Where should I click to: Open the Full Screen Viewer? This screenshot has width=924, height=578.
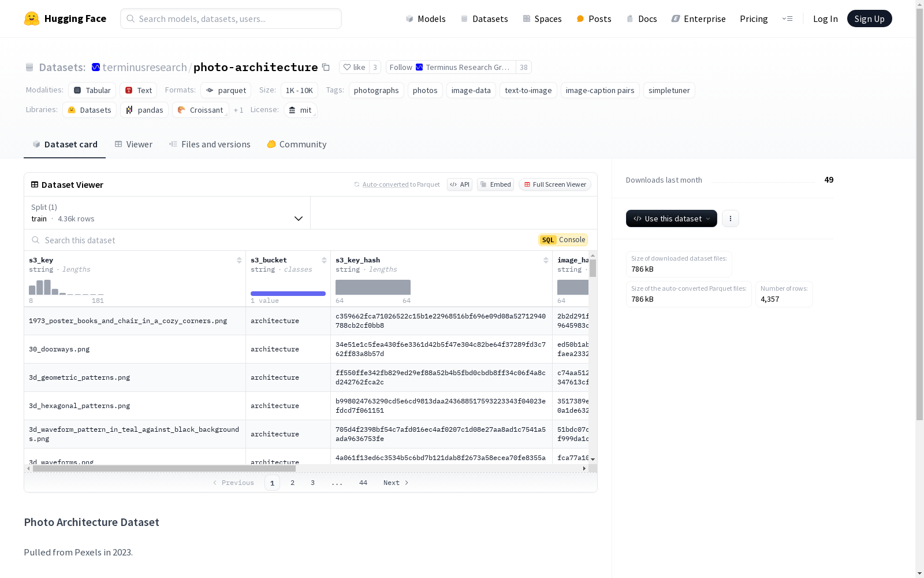pos(555,184)
